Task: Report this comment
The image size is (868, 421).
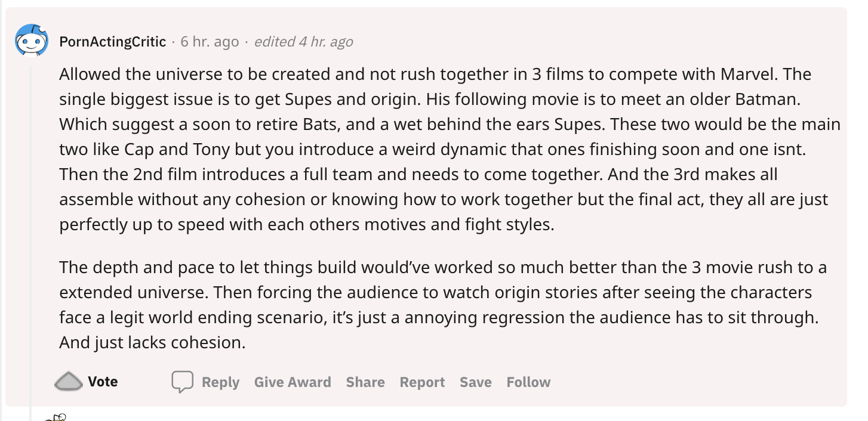Action: click(422, 382)
